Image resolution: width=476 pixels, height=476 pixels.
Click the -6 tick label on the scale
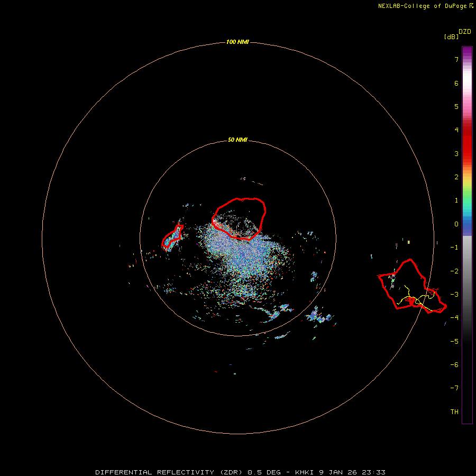click(x=454, y=365)
